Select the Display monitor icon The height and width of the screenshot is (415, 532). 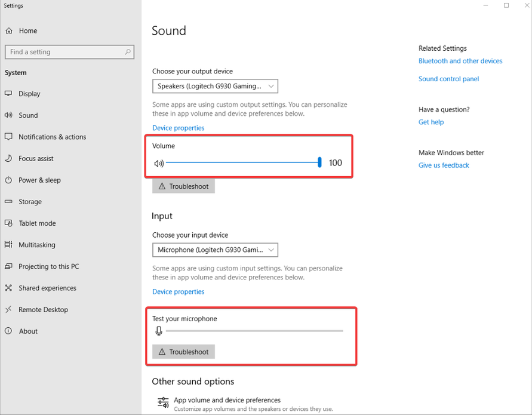(8, 94)
